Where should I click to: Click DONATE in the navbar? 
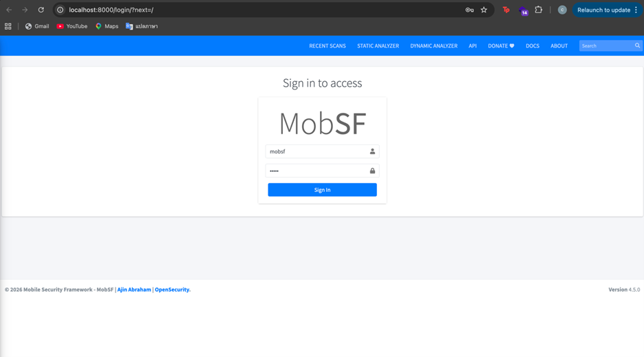501,46
